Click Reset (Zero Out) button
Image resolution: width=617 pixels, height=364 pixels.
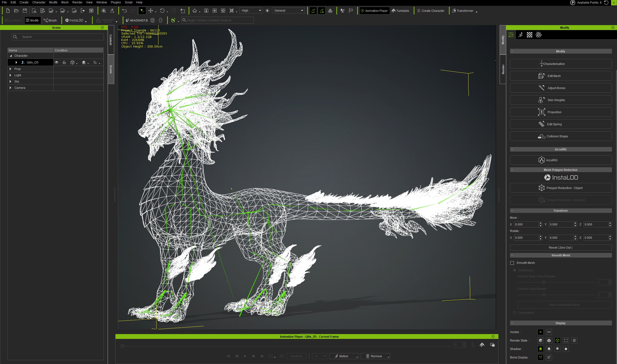560,247
